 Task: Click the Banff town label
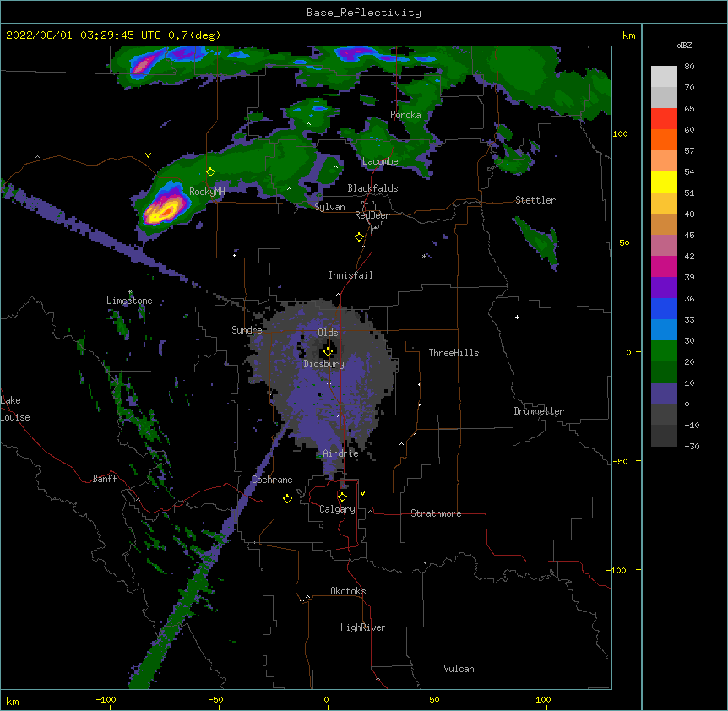tap(105, 479)
